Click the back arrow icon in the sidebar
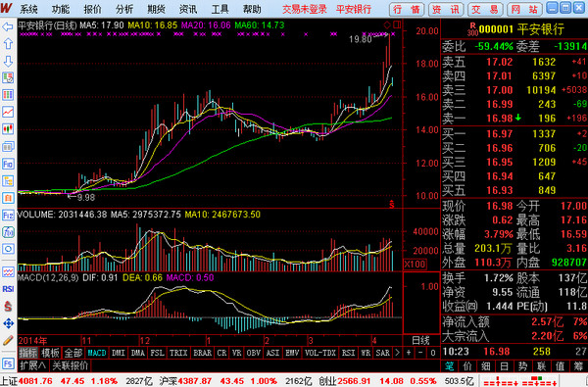Image resolution: width=588 pixels, height=387 pixels. coord(8,26)
